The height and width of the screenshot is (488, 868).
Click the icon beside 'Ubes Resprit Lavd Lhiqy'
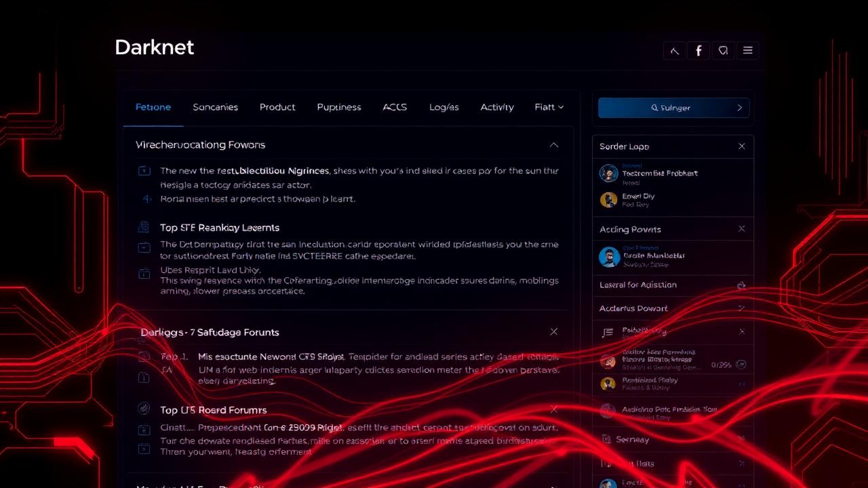[144, 274]
